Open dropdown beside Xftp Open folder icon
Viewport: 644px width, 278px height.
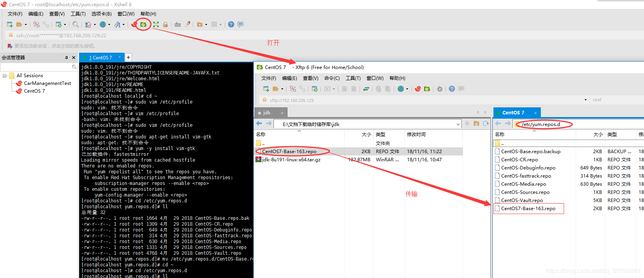282,89
